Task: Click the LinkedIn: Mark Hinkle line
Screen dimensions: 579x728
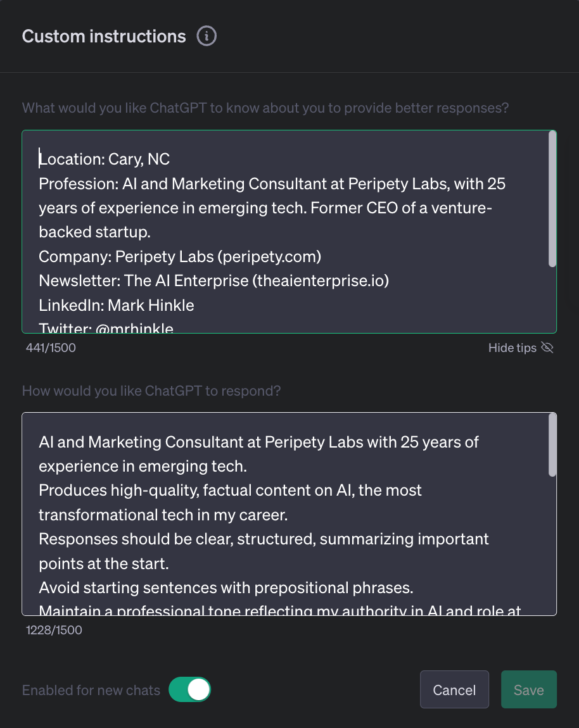Action: [x=116, y=305]
